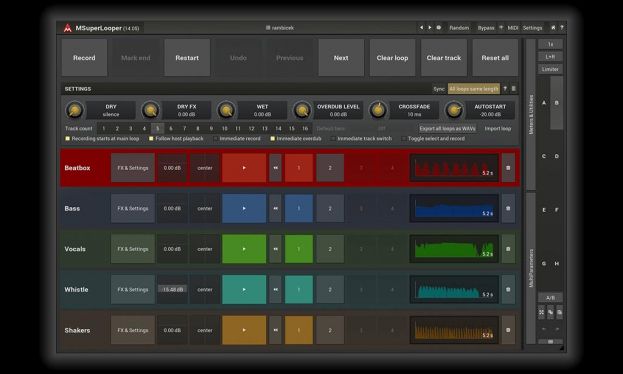This screenshot has height=374, width=623.
Task: Enable Immediate record checkbox
Action: tap(215, 138)
